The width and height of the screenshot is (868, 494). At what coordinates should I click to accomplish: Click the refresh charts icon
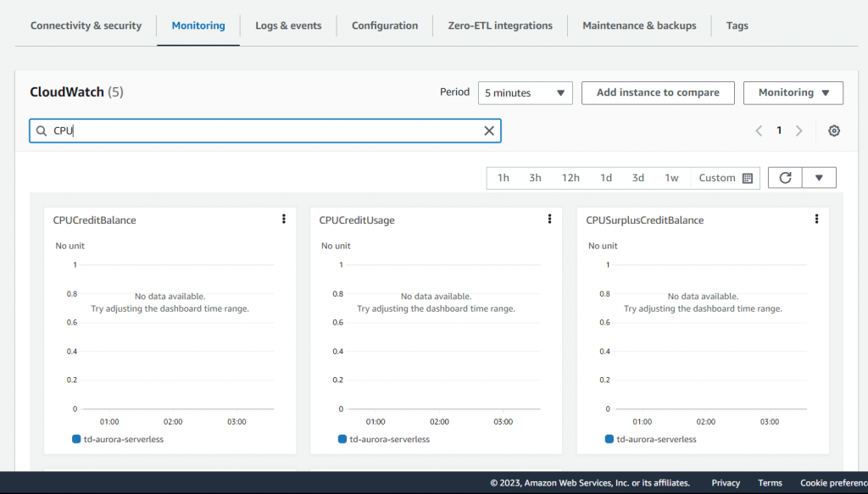pos(785,178)
